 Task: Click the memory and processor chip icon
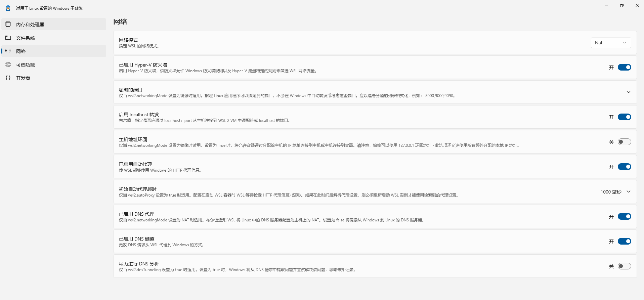(8, 24)
